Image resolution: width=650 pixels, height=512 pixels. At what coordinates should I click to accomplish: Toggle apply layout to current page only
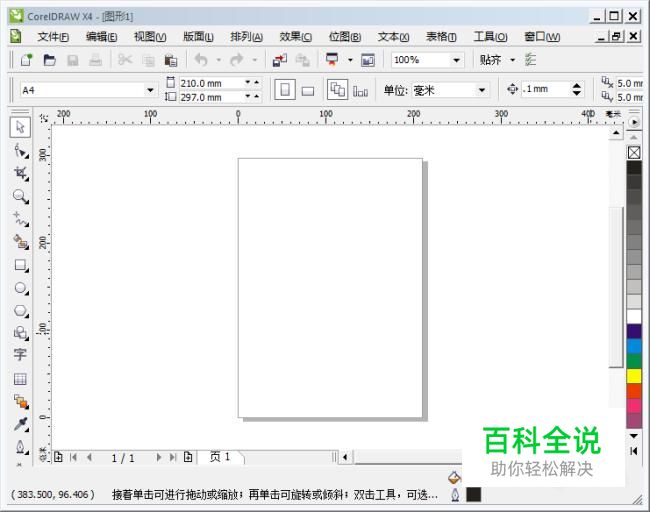(x=360, y=91)
